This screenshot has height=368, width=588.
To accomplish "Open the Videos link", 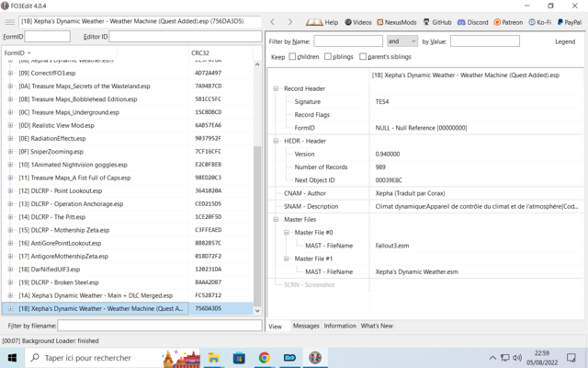I will [357, 22].
